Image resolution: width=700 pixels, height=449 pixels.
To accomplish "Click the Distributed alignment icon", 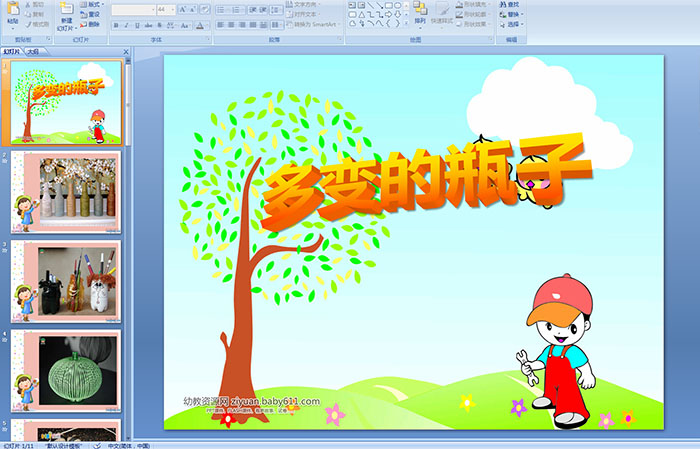I will click(263, 25).
